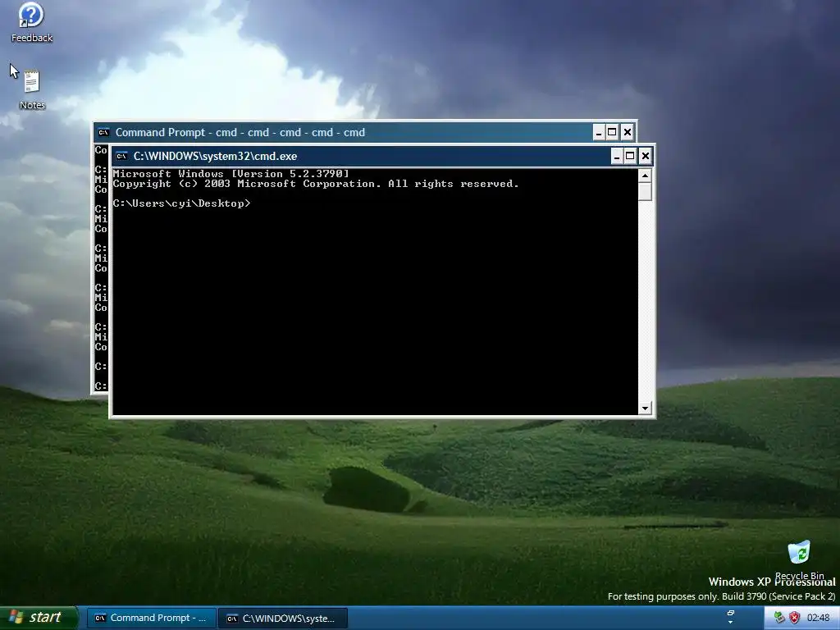This screenshot has height=630, width=840.
Task: Click the Microsoft Windows version line text
Action: [x=231, y=174]
